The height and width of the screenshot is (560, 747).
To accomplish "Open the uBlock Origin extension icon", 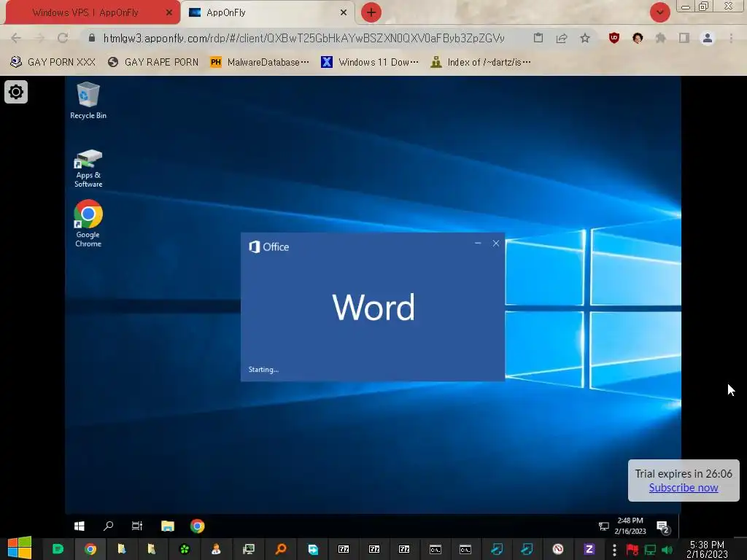I will (614, 38).
